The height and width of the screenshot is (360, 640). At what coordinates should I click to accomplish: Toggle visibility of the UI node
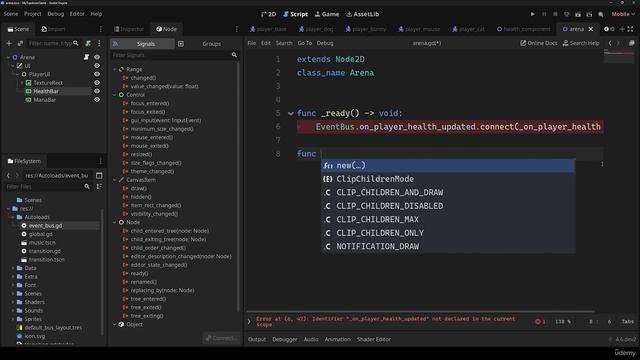[97, 66]
